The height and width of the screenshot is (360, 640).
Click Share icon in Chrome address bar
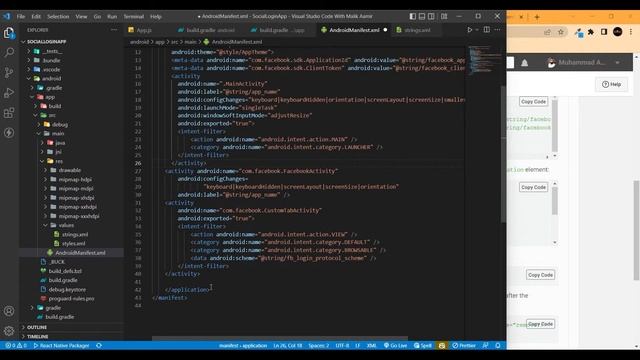tap(547, 32)
